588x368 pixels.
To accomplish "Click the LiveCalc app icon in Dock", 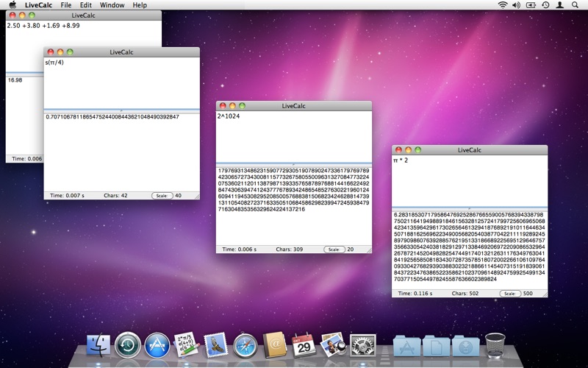I will click(x=187, y=344).
